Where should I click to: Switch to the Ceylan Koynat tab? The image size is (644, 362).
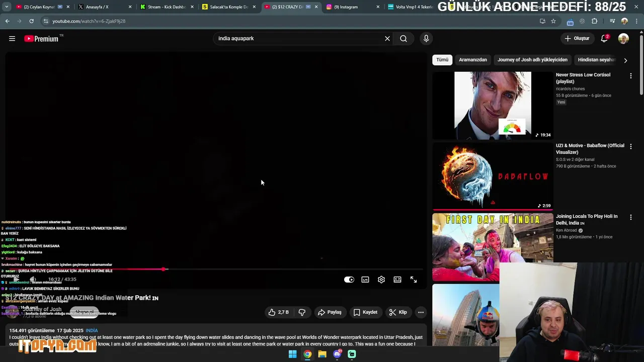[43, 7]
